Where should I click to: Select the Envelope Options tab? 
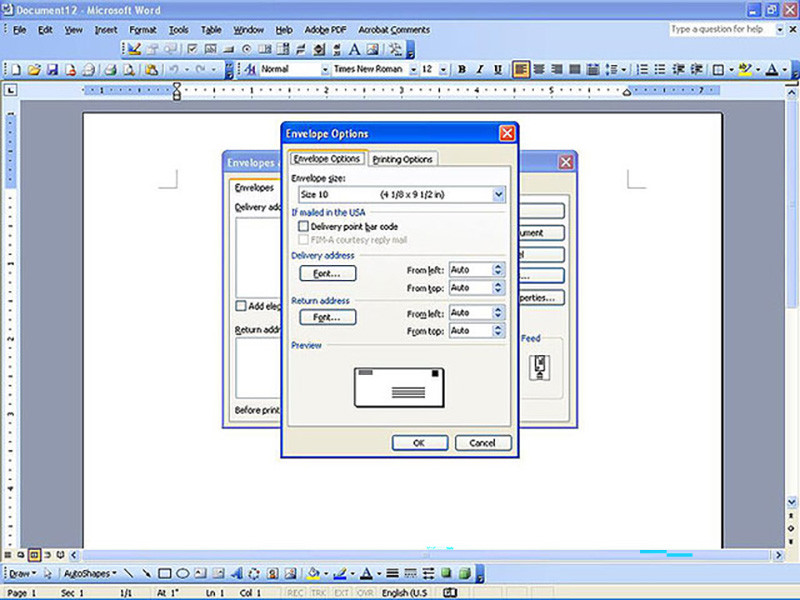327,159
